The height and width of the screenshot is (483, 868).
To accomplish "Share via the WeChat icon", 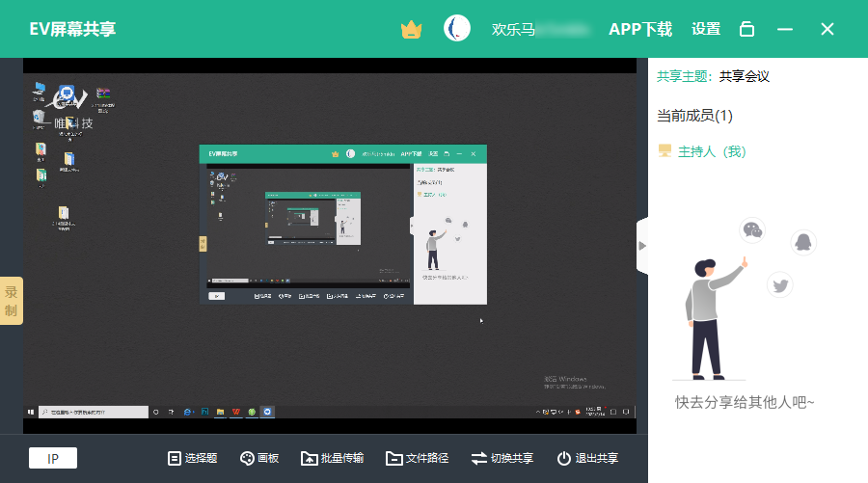I will [752, 230].
